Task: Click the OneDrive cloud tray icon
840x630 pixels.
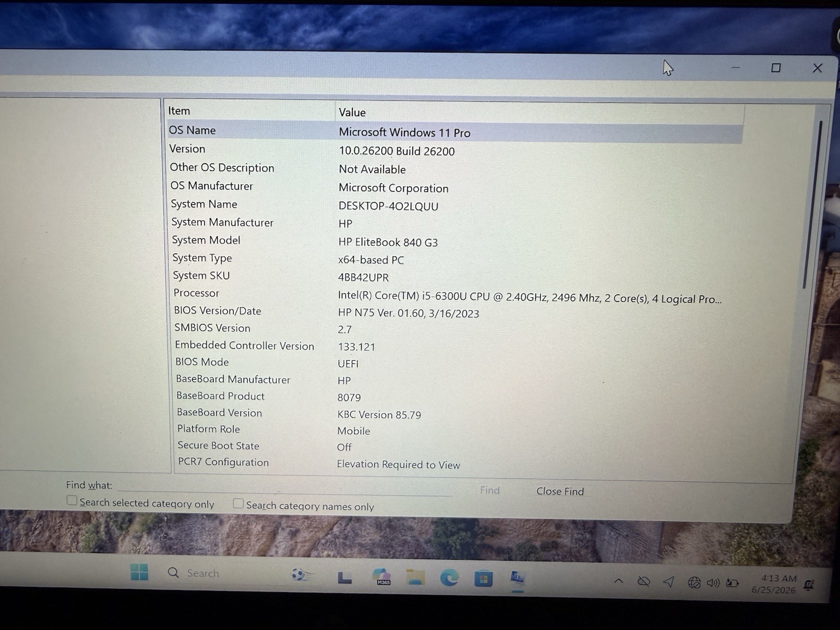Action: 644,581
